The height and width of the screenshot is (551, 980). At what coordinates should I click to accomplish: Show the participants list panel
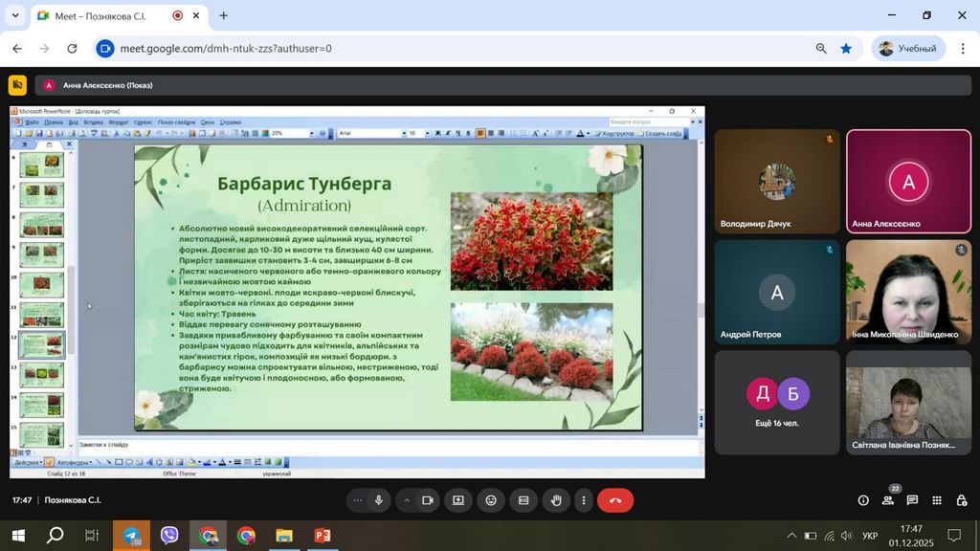click(x=888, y=500)
